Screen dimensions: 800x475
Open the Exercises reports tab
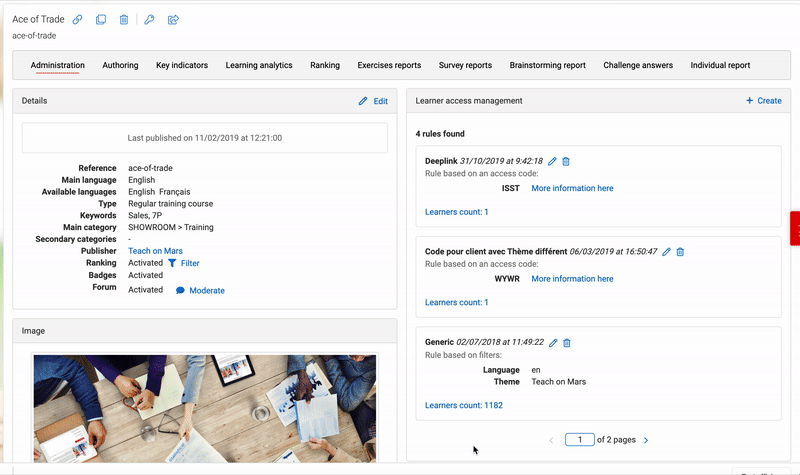tap(389, 65)
